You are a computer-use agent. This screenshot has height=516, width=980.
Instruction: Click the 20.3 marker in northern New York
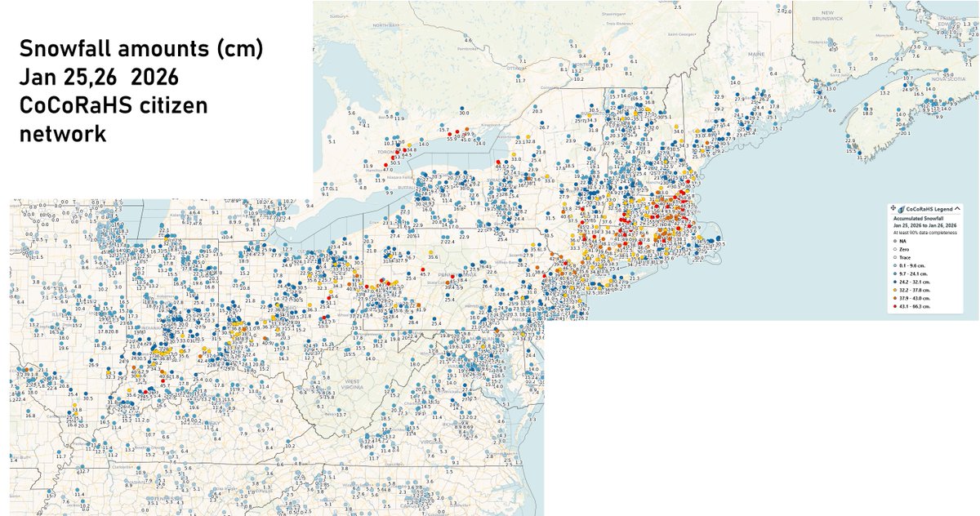pos(535,106)
